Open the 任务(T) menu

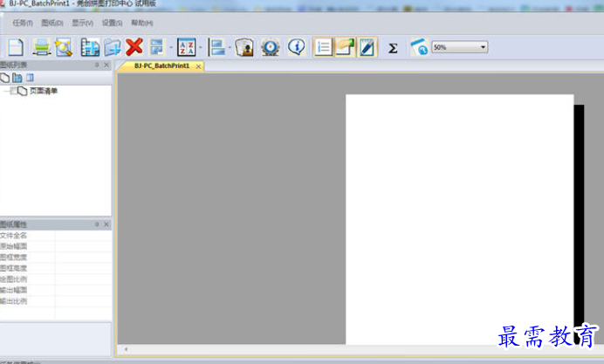coord(23,23)
